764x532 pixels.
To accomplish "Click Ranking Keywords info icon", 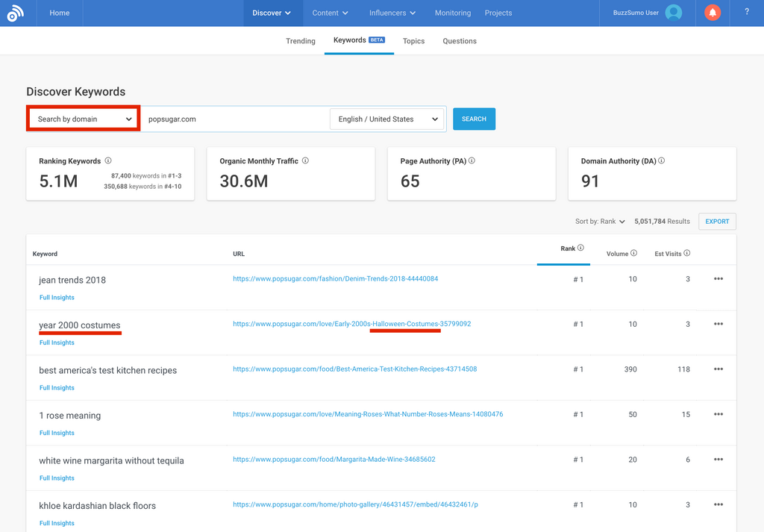I will pyautogui.click(x=108, y=161).
